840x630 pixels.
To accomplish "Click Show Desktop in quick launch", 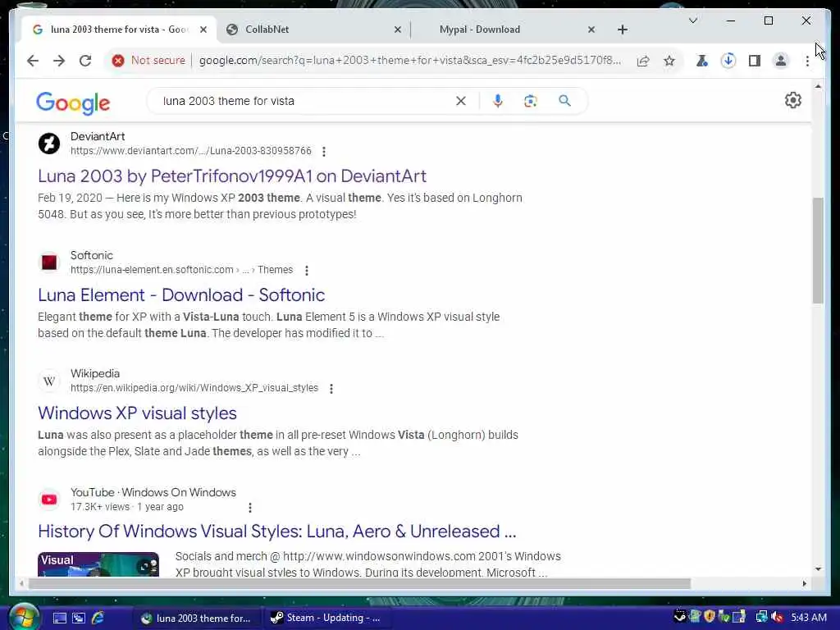I will [59, 618].
